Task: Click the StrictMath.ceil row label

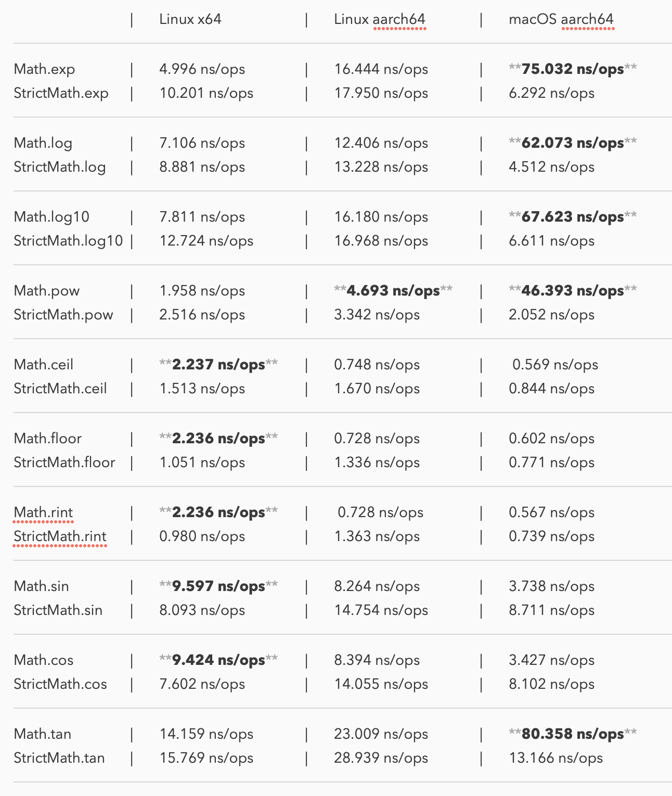Action: pyautogui.click(x=60, y=389)
